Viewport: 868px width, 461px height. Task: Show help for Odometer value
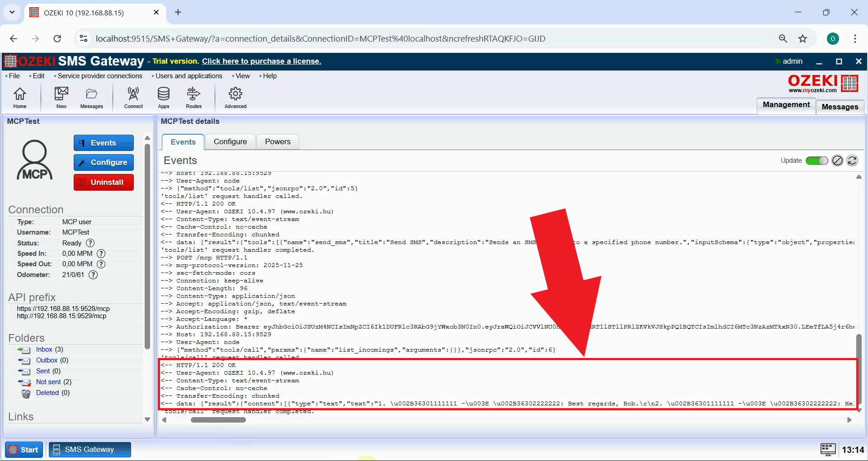pyautogui.click(x=93, y=275)
